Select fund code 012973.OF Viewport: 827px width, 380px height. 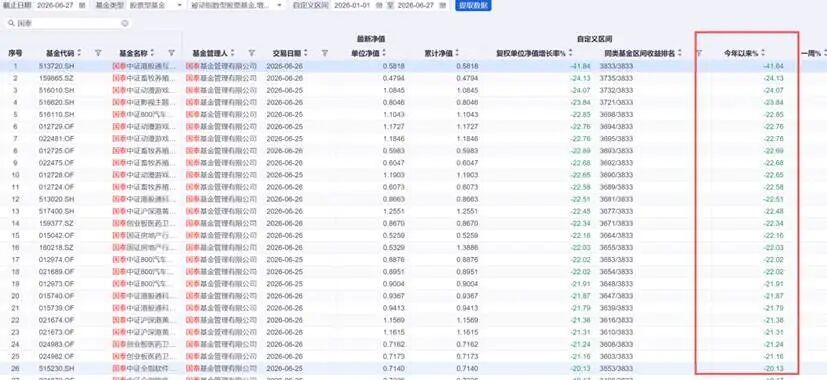point(56,284)
